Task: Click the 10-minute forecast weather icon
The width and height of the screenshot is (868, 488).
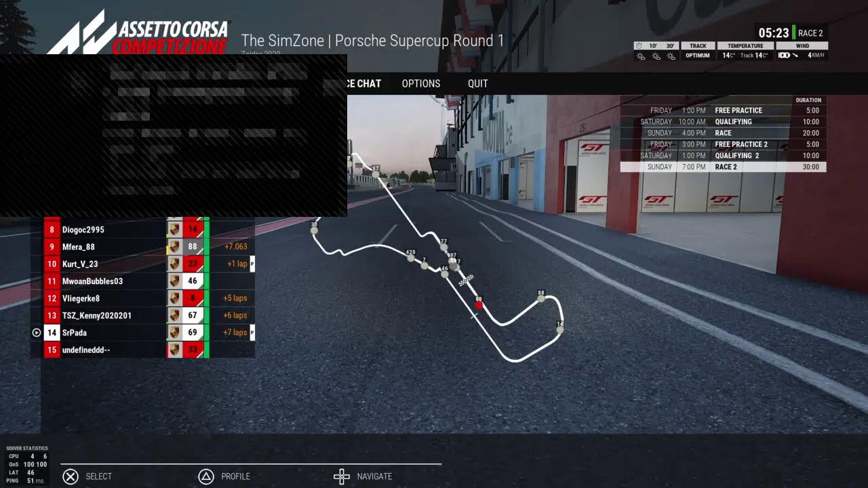Action: pyautogui.click(x=655, y=56)
